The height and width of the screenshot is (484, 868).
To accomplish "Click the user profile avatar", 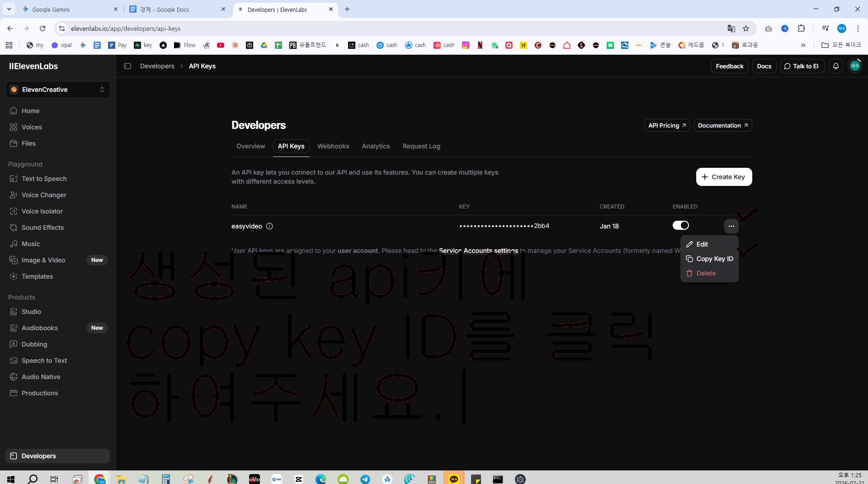I will click(854, 66).
